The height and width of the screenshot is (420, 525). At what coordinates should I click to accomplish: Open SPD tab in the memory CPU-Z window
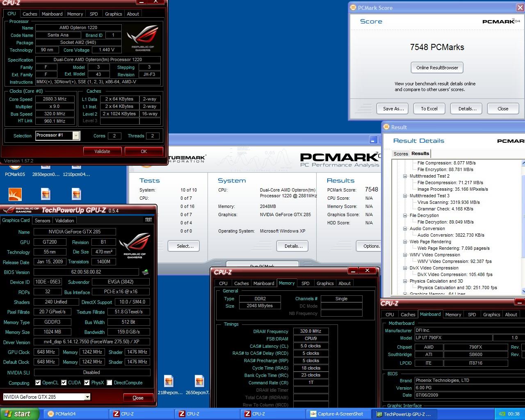pyautogui.click(x=306, y=283)
